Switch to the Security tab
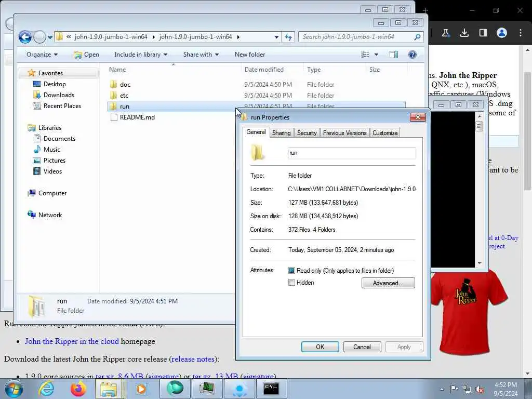 coord(307,133)
